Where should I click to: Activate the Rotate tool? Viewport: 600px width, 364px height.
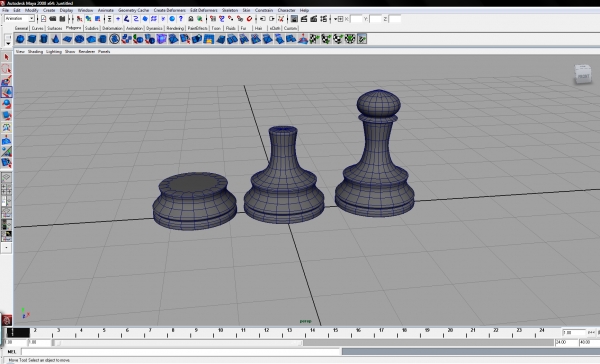(7, 104)
